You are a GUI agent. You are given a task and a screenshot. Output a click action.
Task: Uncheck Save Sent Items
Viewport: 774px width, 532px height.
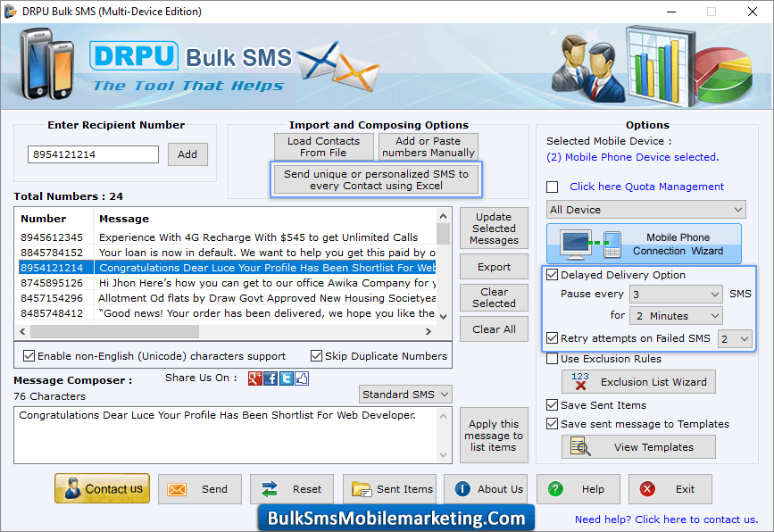pyautogui.click(x=553, y=405)
